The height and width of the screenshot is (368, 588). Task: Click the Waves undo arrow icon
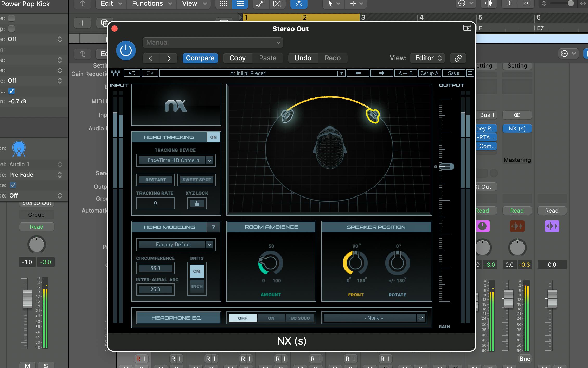click(132, 73)
